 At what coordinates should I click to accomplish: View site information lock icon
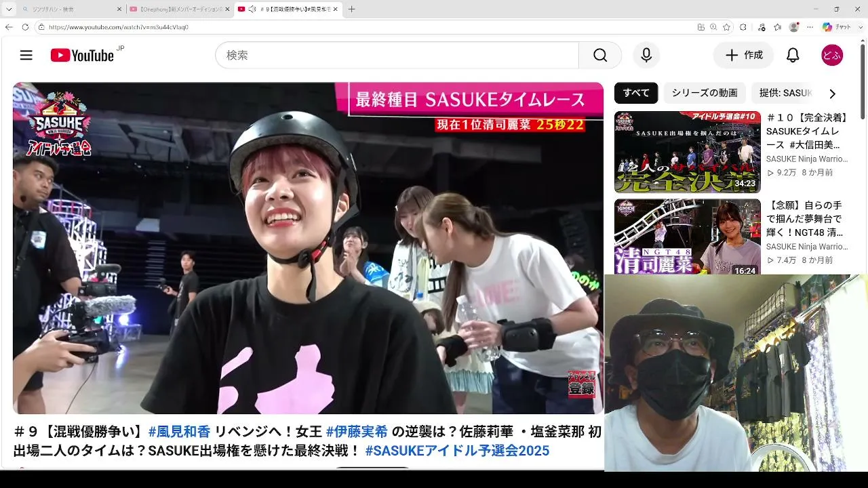(x=41, y=27)
